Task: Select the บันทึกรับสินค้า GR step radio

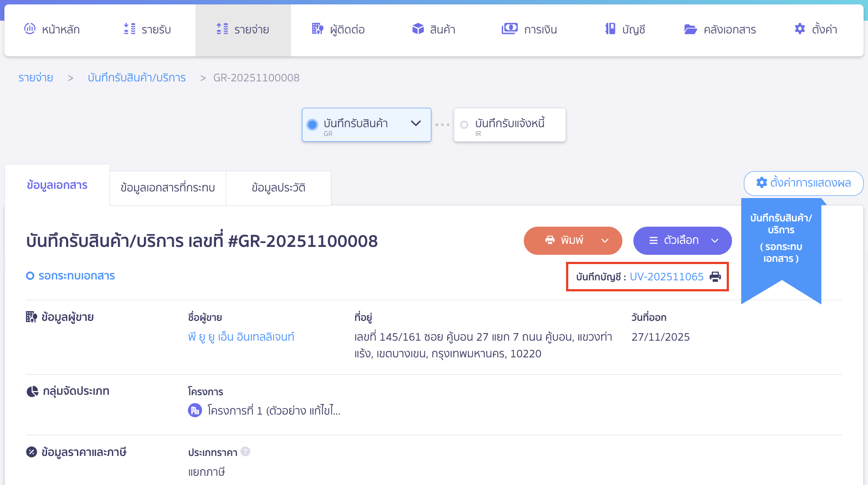Action: 313,125
